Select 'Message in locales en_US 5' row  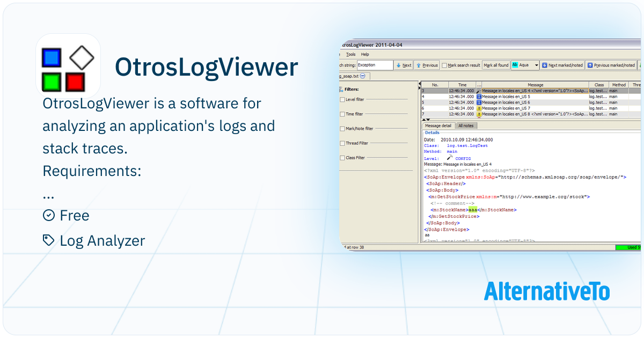tap(531, 97)
